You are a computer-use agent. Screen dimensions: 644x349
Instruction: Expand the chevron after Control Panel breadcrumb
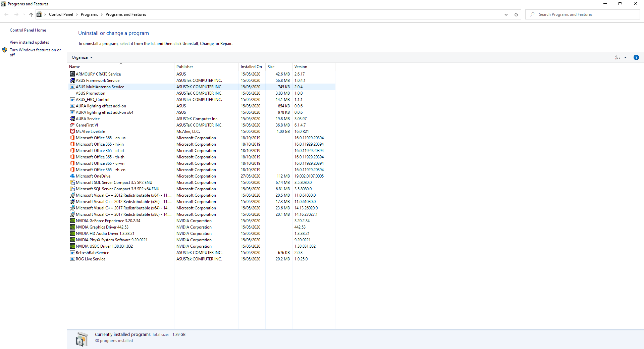tap(77, 14)
